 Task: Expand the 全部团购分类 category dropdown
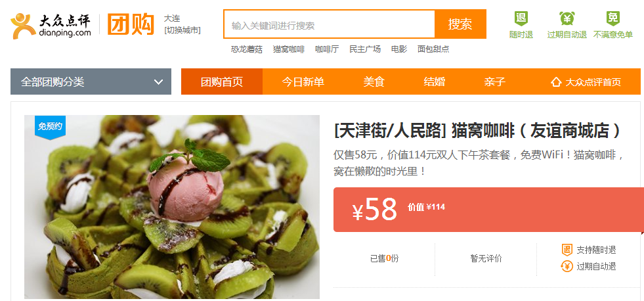pos(91,81)
